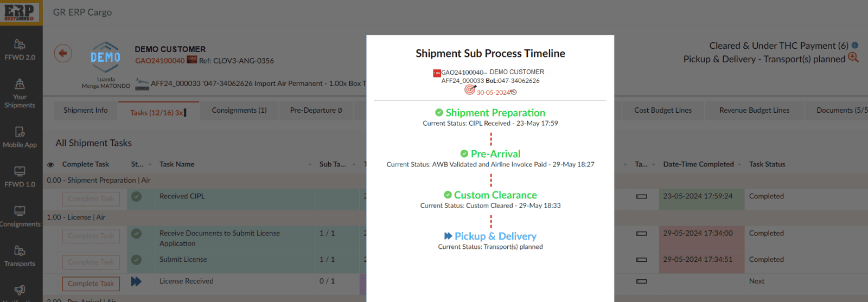
Task: Open Consignments in the sidebar
Action: click(20, 216)
